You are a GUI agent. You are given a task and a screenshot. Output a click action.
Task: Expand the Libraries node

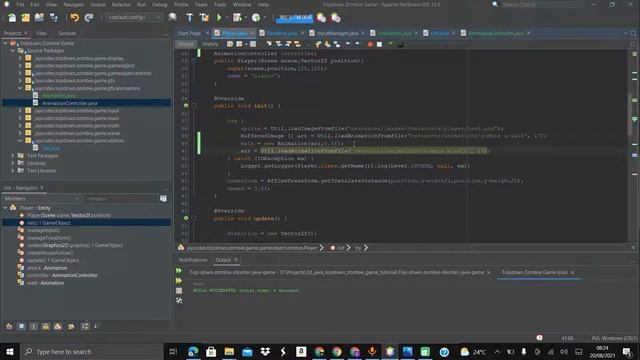click(x=13, y=163)
